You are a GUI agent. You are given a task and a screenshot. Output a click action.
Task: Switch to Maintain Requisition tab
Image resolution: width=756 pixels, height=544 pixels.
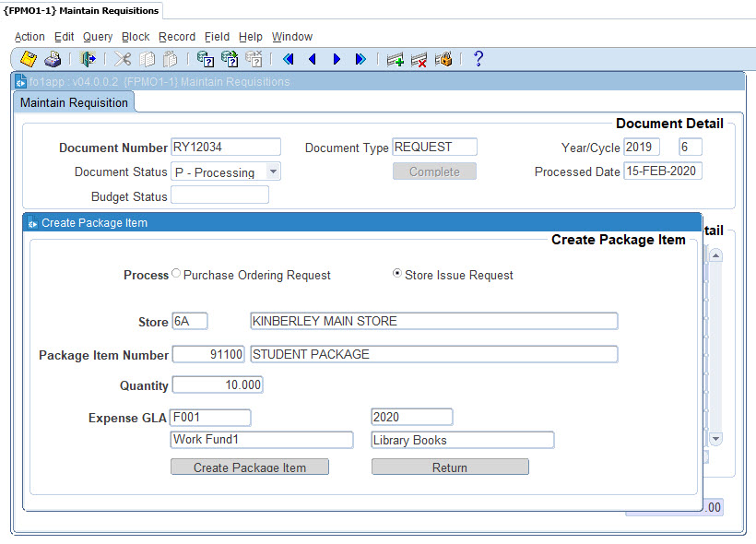[x=74, y=102]
